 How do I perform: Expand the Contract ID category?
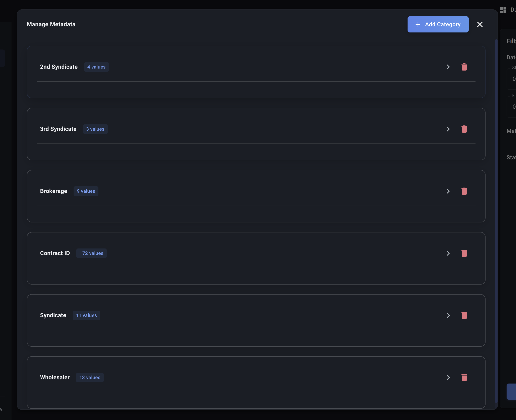click(448, 253)
